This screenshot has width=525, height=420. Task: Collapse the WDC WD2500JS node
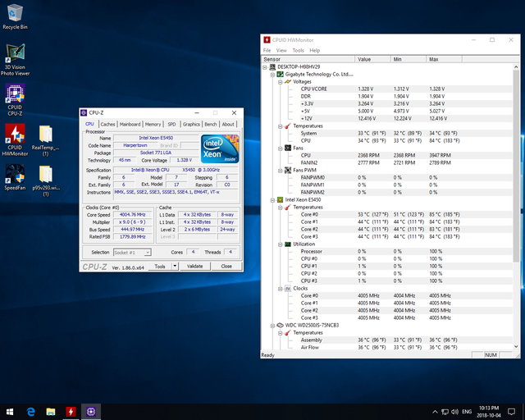tap(272, 325)
